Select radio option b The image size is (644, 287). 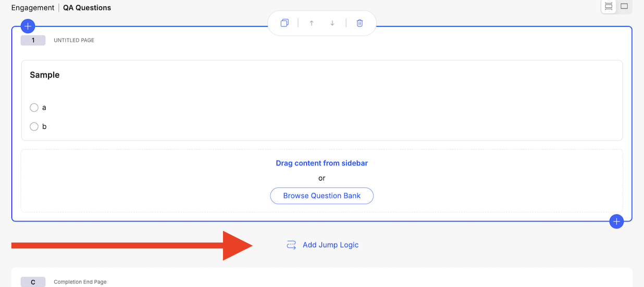tap(34, 126)
